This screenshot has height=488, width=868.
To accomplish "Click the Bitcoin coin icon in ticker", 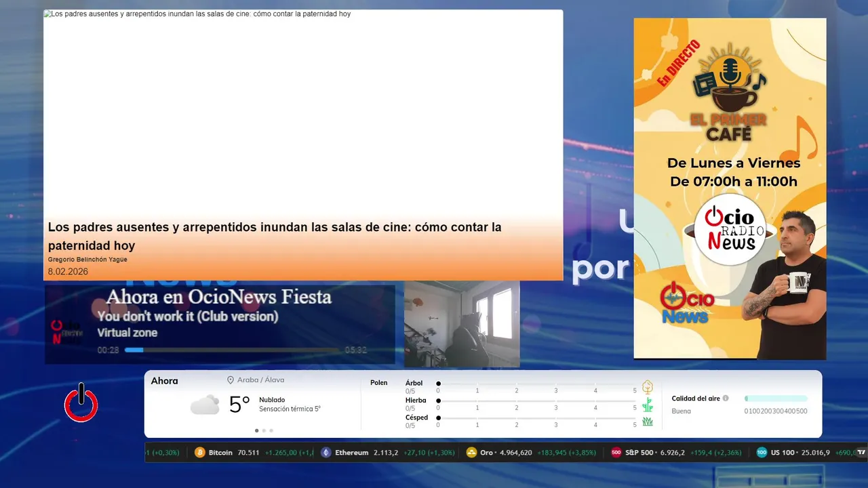I will [x=200, y=452].
